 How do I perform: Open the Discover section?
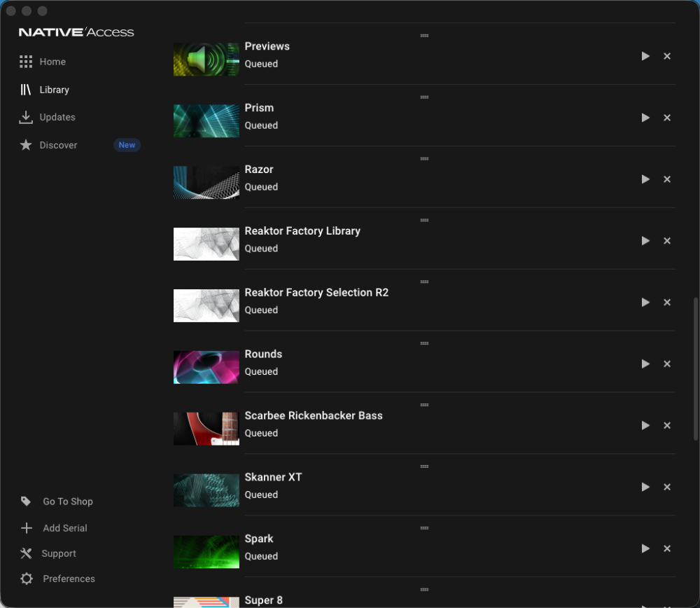[48, 145]
